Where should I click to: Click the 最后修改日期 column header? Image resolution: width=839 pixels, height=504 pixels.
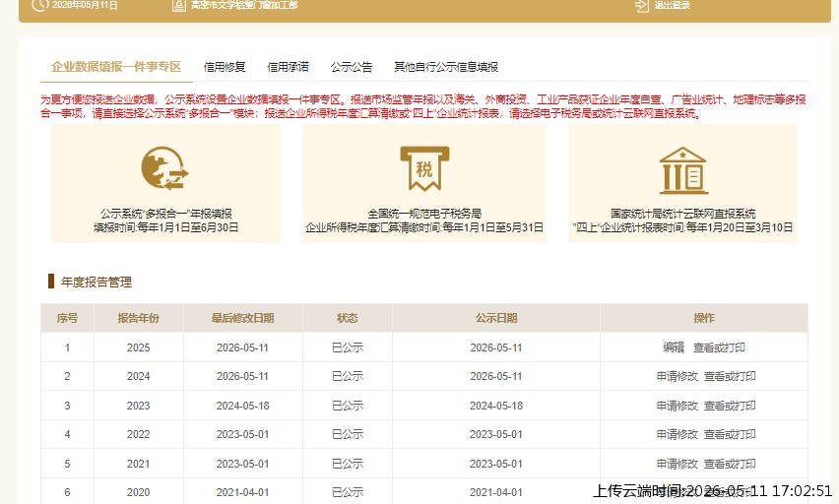click(x=242, y=318)
